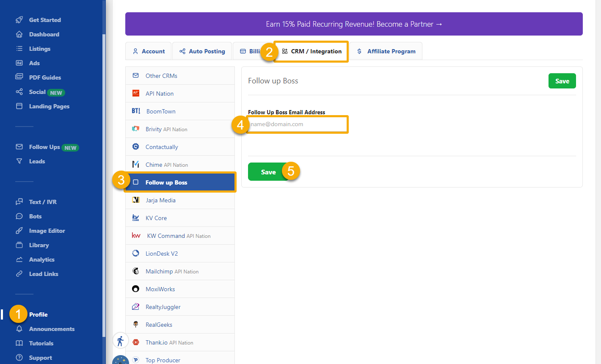Click the Tutorials book icon
601x364 pixels.
pyautogui.click(x=19, y=343)
